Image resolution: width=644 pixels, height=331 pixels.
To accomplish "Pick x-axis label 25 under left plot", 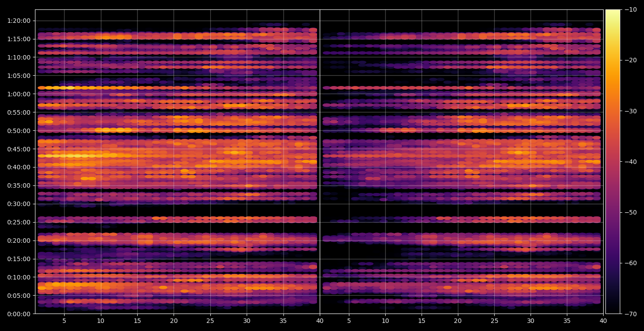I will [210, 321].
